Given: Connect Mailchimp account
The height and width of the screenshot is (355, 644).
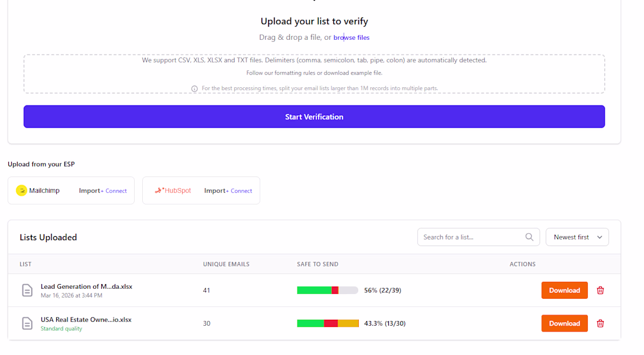Looking at the screenshot, I should click(114, 190).
